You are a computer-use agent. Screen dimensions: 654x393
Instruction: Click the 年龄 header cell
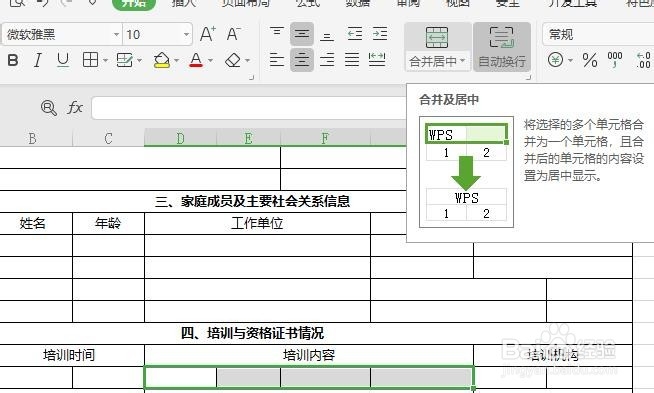[x=108, y=224]
